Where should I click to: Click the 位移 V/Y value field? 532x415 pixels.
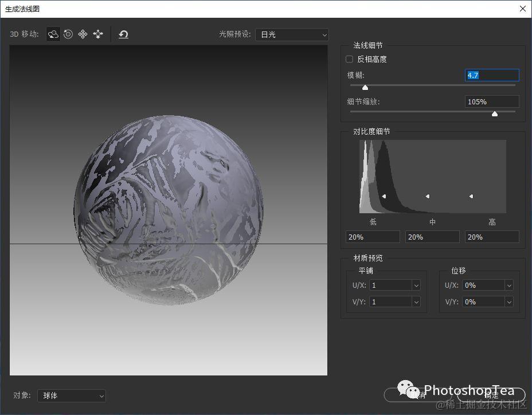tap(483, 302)
